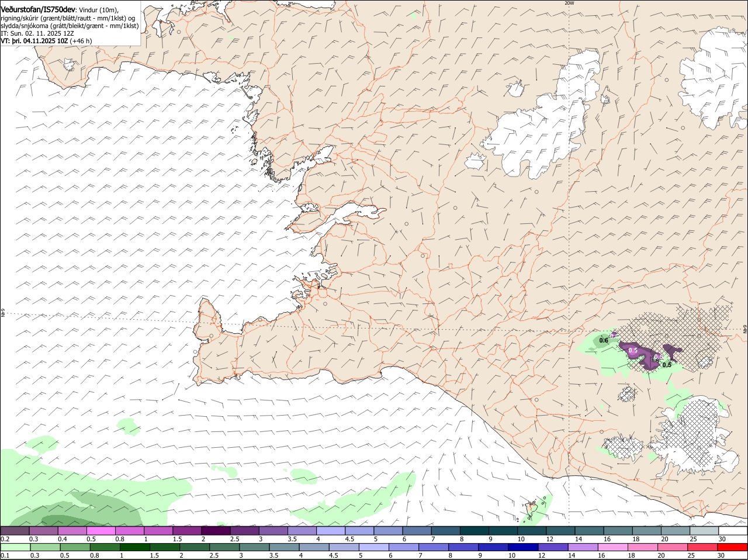
Task: Pick the bright magenta 0.5 swatch in top legend
Action: (101, 531)
